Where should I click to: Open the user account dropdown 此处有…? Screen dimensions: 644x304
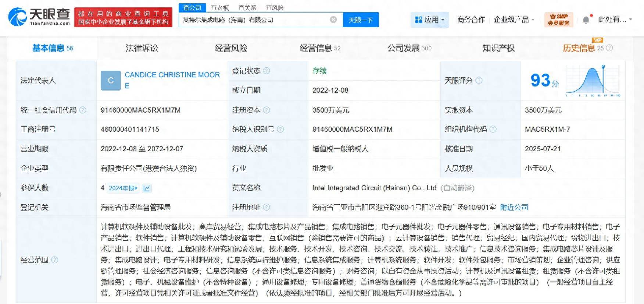tap(615, 19)
